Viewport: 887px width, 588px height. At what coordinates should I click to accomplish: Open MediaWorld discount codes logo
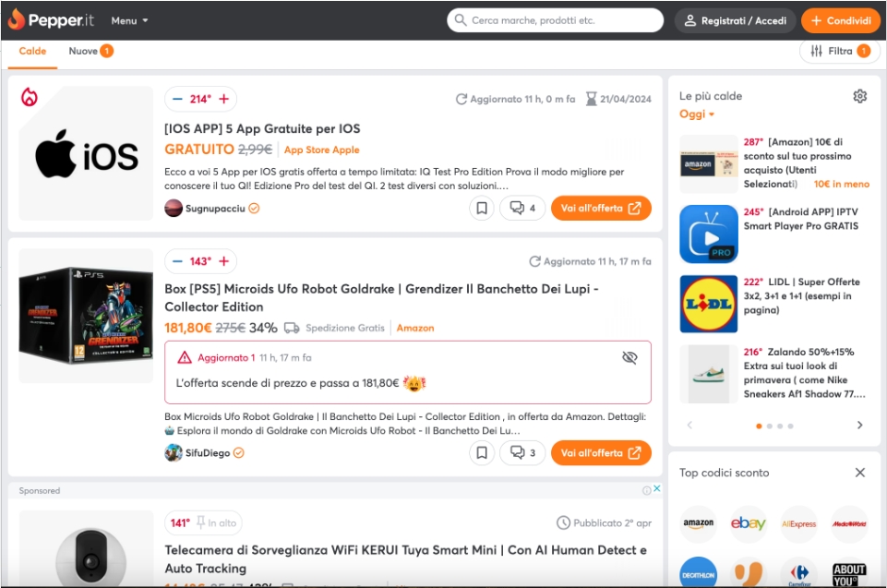click(849, 523)
